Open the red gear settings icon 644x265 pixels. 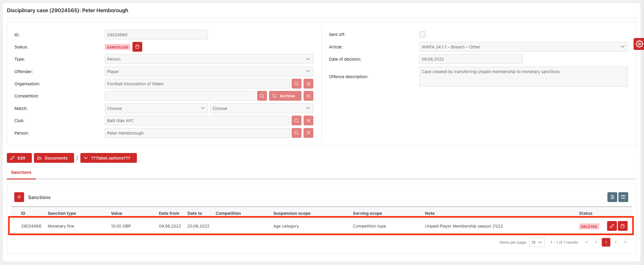pyautogui.click(x=639, y=44)
